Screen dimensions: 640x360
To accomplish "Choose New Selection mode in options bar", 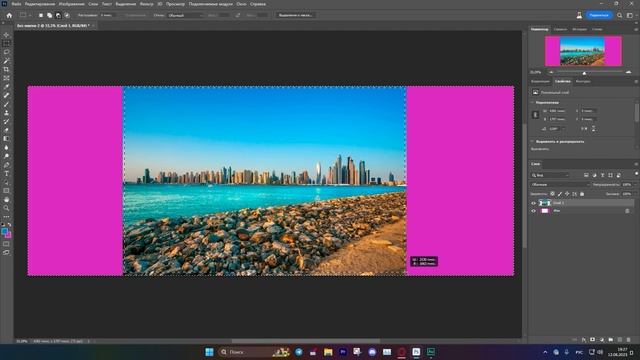I will [40, 15].
